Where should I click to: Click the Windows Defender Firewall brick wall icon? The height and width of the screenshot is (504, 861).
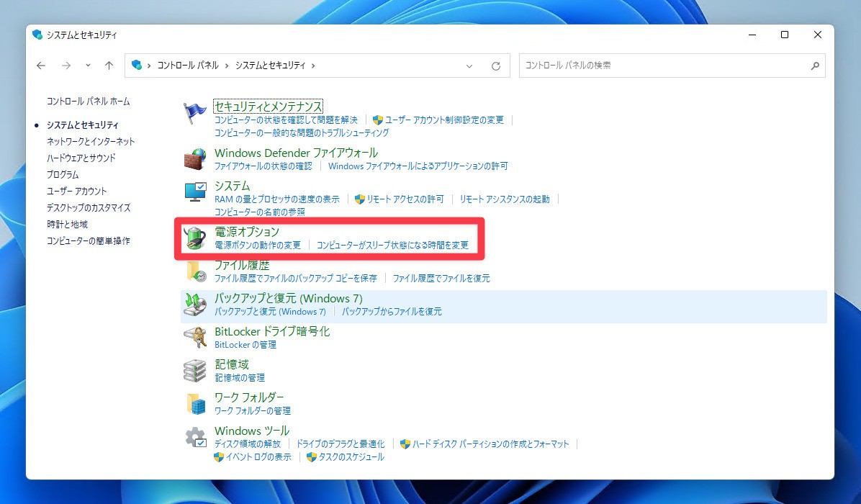coord(195,159)
